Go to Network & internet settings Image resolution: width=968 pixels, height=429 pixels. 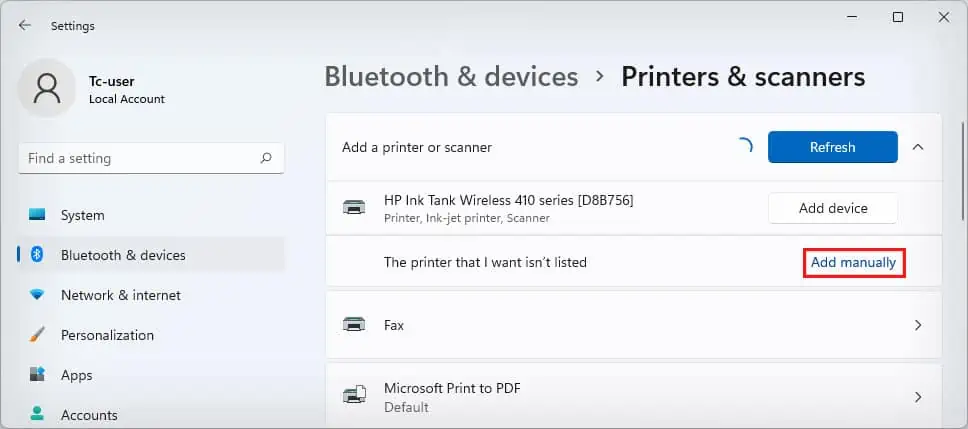120,295
